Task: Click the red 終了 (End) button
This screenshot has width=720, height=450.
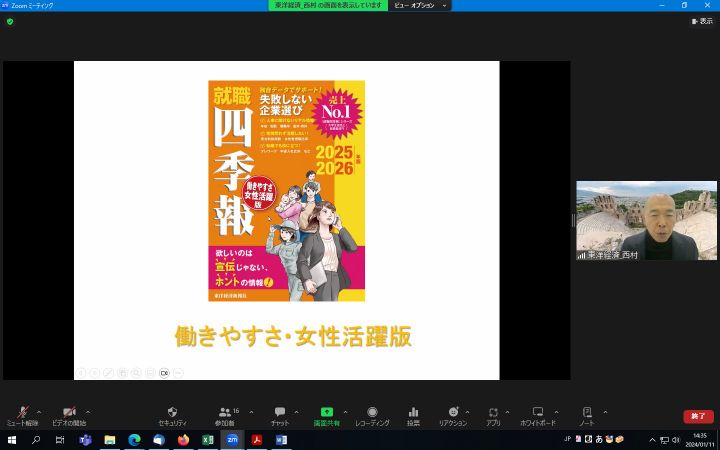Action: (x=698, y=416)
